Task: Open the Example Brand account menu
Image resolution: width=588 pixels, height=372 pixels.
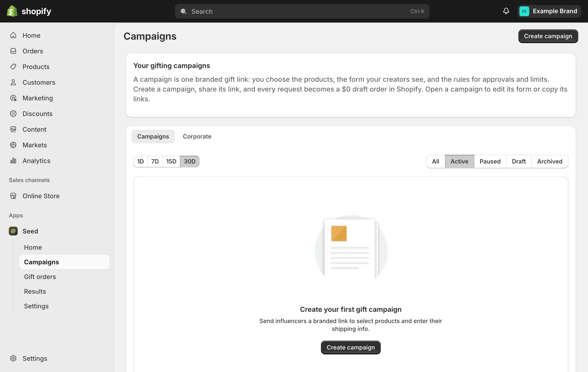Action: coord(549,11)
